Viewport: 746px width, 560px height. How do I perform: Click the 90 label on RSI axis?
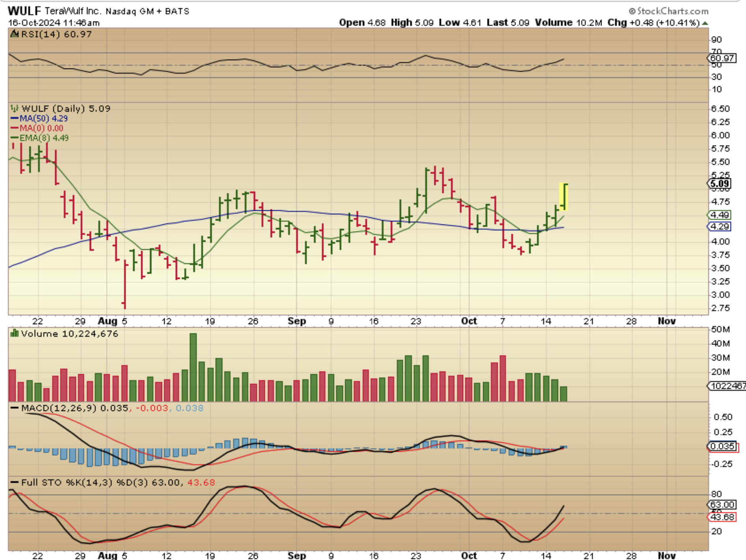(717, 40)
